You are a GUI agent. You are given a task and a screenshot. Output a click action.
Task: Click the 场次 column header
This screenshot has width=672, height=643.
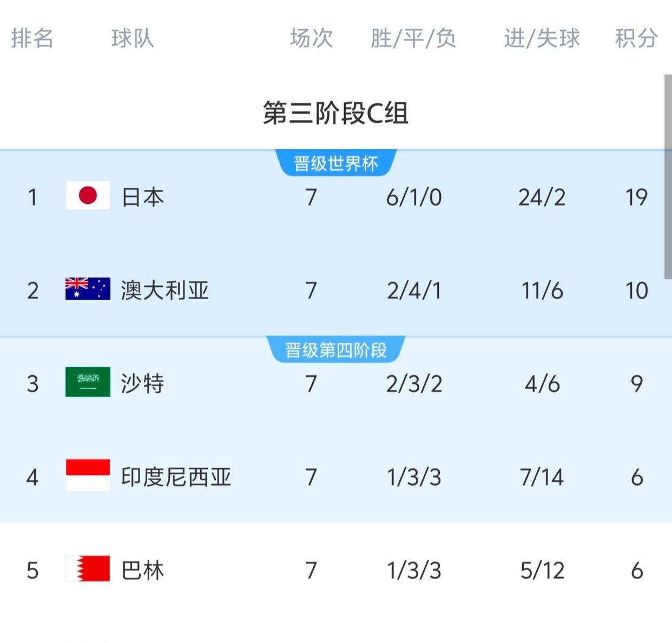click(x=311, y=38)
